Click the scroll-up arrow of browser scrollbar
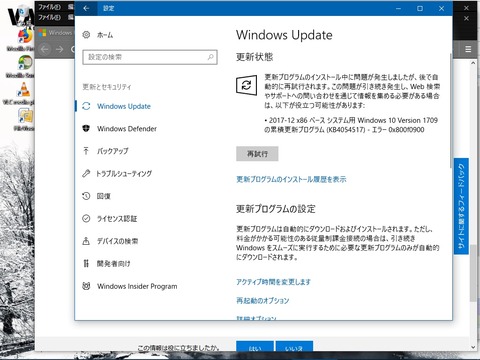Screen dimensions: 480x360 (x=473, y=63)
